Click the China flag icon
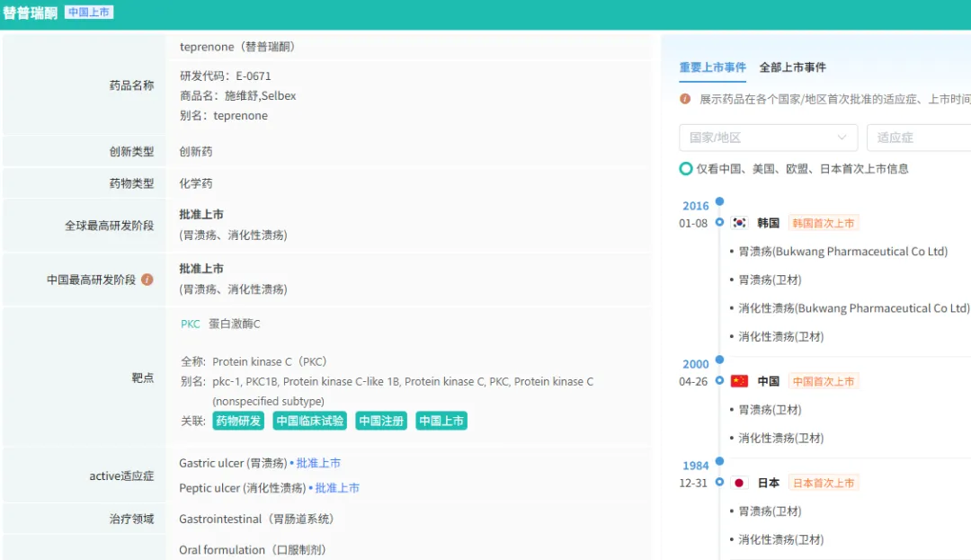This screenshot has width=971, height=560. pos(740,381)
